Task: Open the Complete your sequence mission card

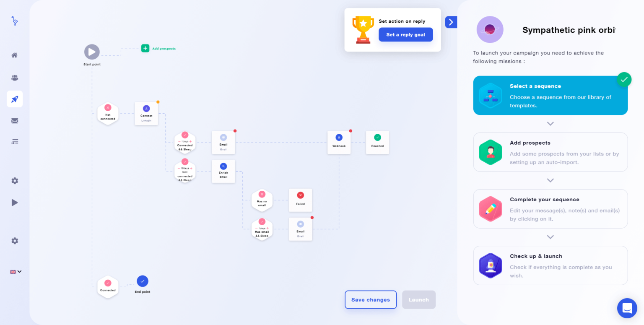Action: pyautogui.click(x=550, y=209)
